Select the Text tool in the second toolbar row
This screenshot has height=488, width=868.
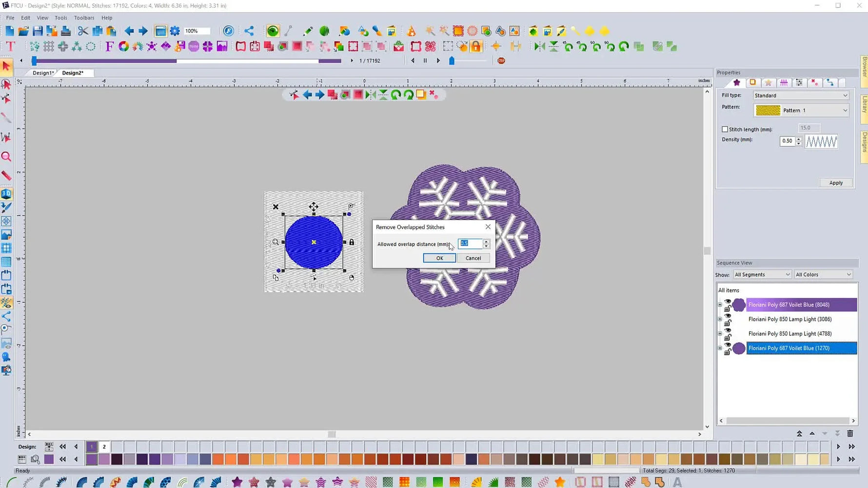pos(10,46)
